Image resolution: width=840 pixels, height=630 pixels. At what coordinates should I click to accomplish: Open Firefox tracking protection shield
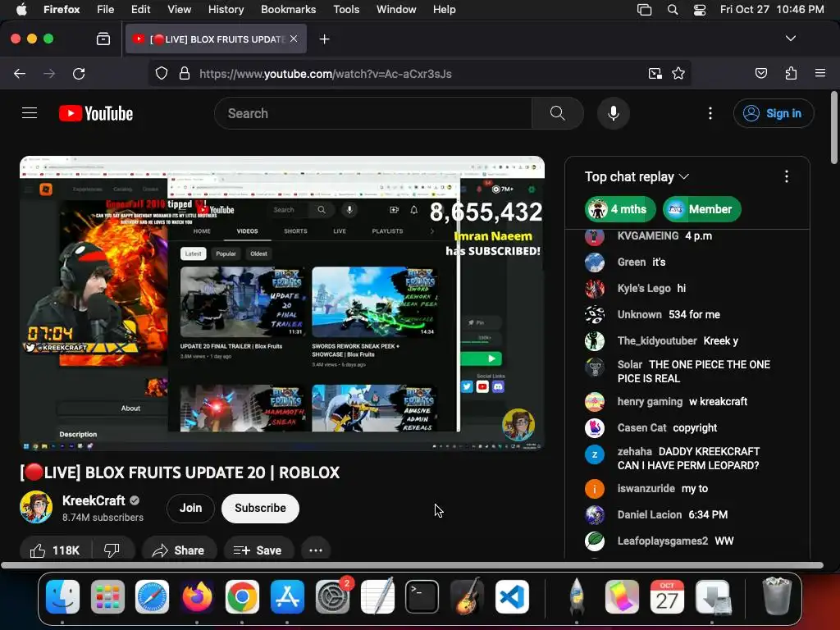pos(162,73)
